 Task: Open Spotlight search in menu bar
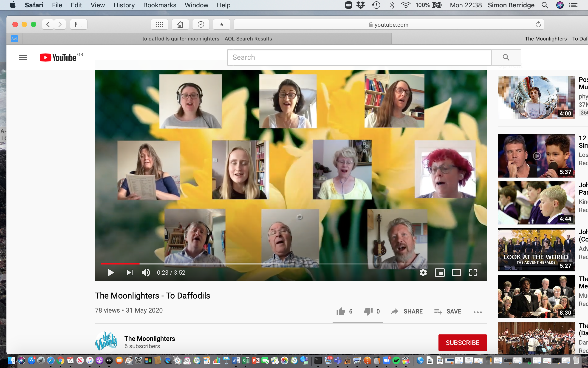(x=545, y=5)
